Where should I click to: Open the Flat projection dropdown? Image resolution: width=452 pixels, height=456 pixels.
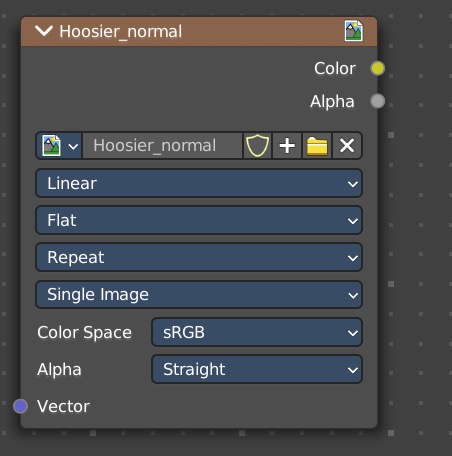click(199, 220)
